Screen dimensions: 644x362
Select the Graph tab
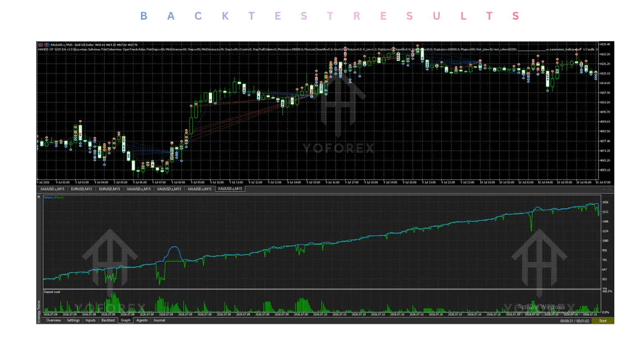126,320
